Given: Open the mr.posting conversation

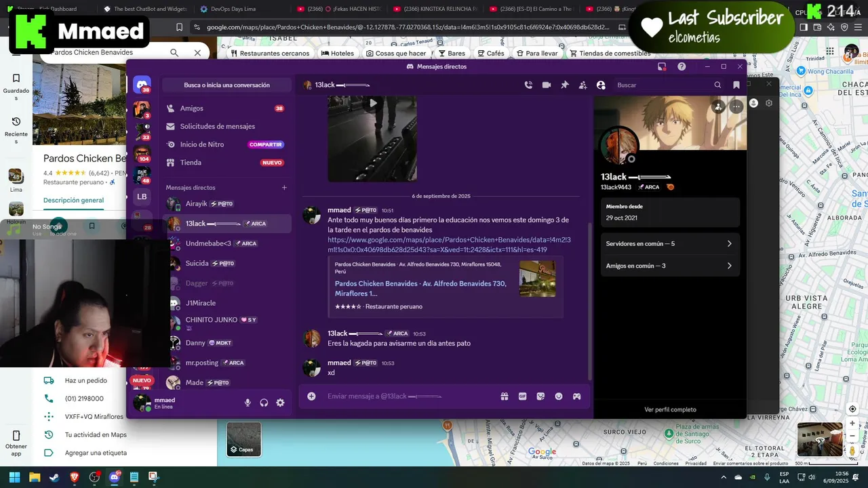Looking at the screenshot, I should coord(226,363).
